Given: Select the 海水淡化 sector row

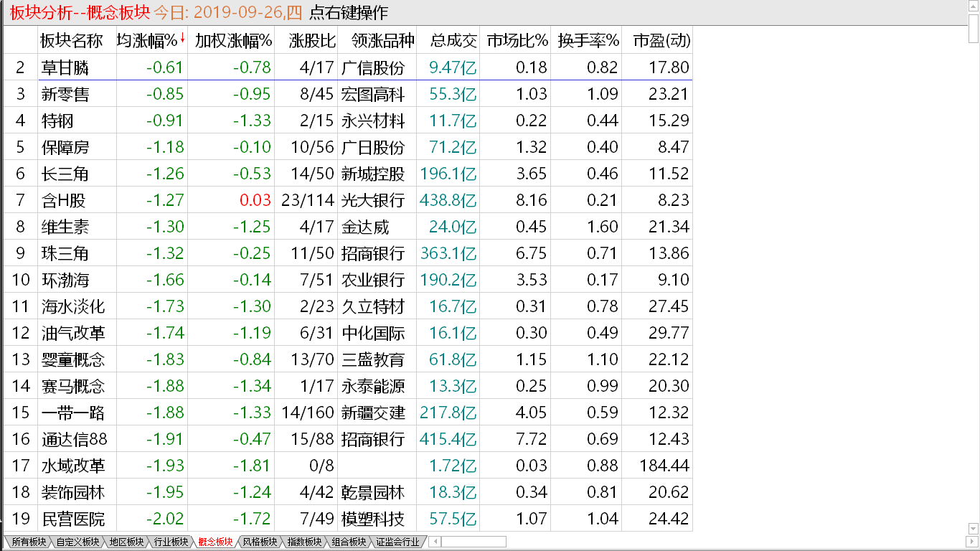Looking at the screenshot, I should coord(348,306).
